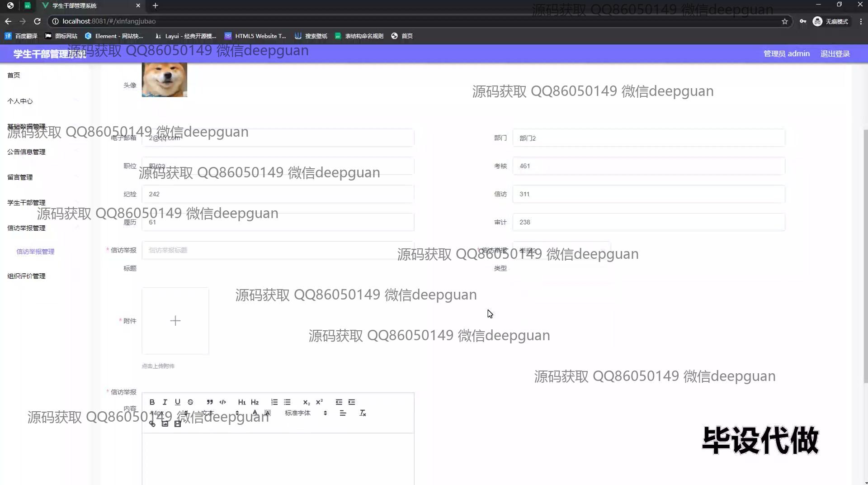Click the 考核 field showing 461
868x485 pixels.
[x=649, y=166]
